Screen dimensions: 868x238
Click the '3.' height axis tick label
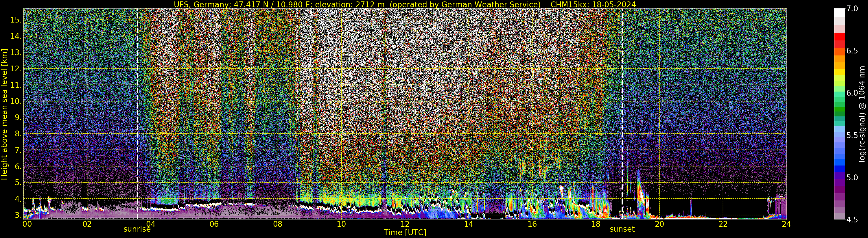(18, 215)
